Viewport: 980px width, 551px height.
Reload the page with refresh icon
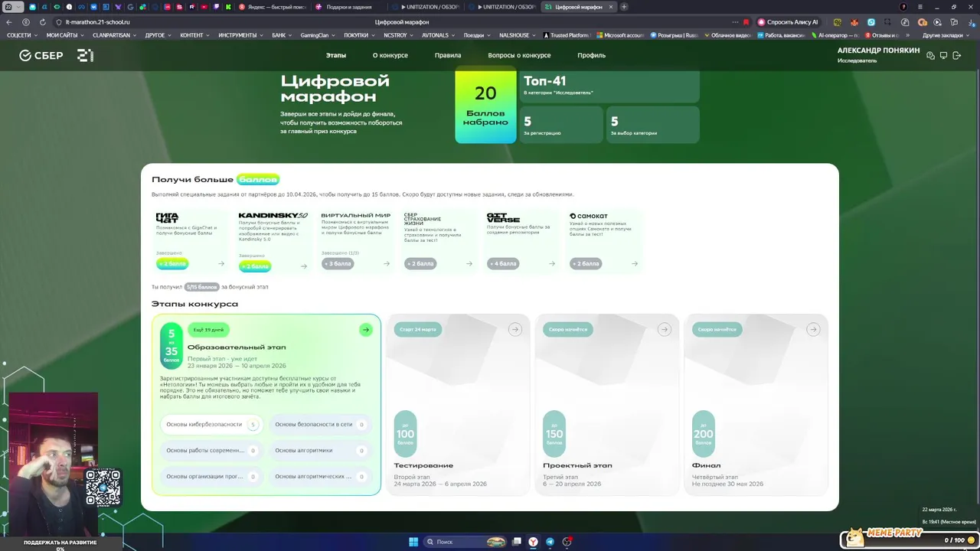pyautogui.click(x=42, y=22)
